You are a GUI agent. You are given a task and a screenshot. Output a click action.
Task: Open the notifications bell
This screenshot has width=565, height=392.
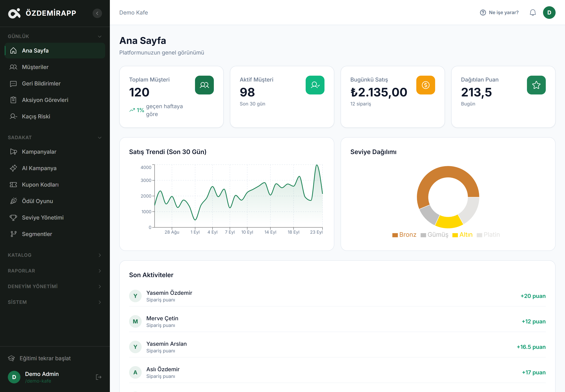(533, 13)
